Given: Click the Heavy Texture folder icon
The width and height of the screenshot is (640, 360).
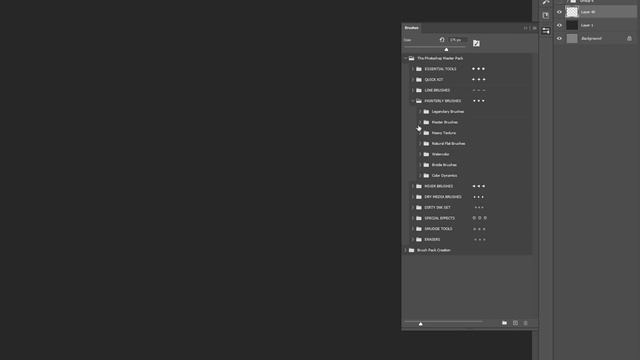Looking at the screenshot, I should click(x=426, y=133).
